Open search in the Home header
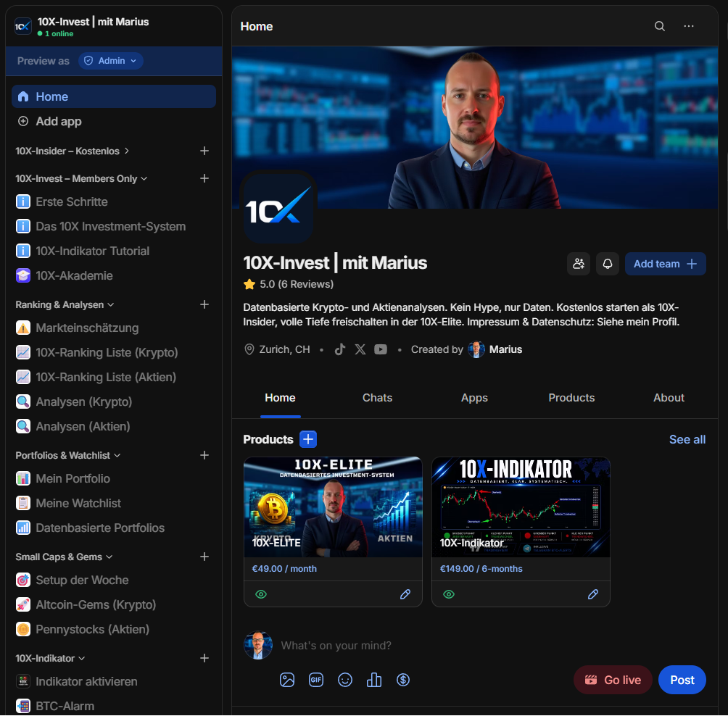 coord(659,26)
